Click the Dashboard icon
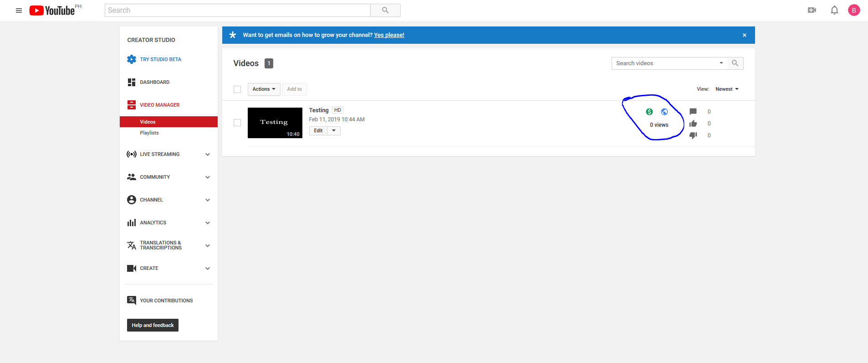 pos(132,82)
